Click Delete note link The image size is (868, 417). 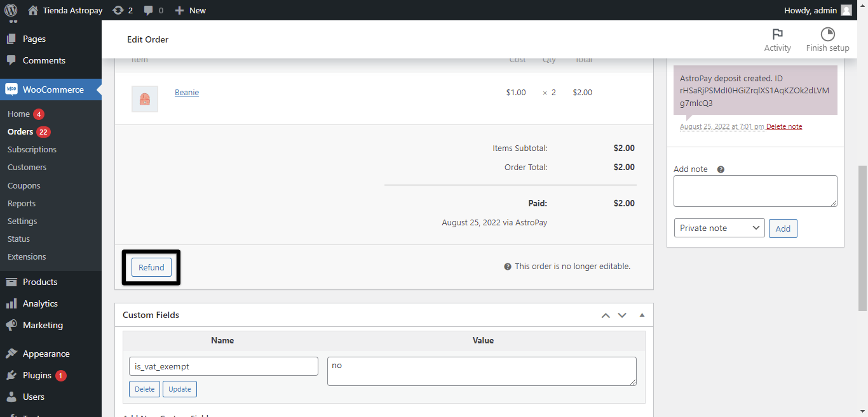(x=784, y=127)
